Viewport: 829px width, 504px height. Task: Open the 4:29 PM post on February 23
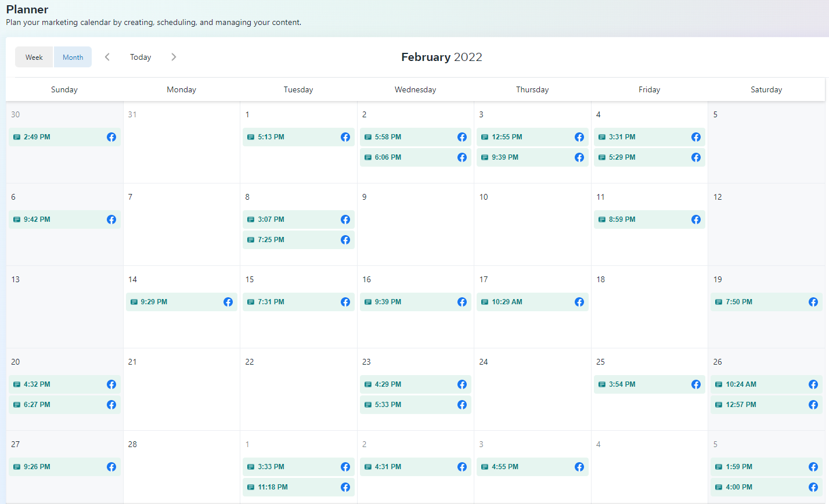[x=406, y=384]
